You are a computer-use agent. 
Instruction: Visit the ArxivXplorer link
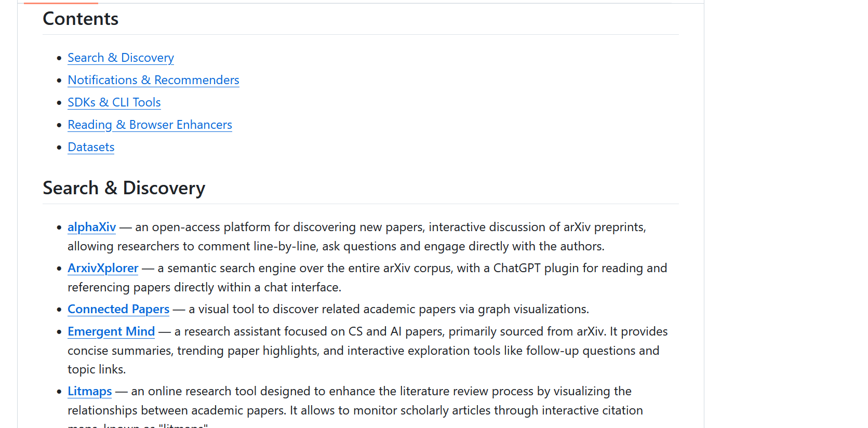[103, 268]
